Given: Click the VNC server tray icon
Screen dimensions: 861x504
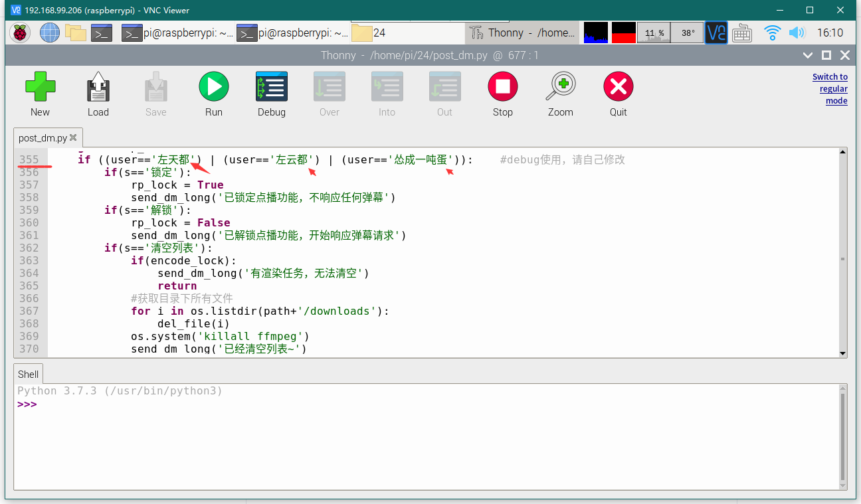Looking at the screenshot, I should (x=716, y=33).
